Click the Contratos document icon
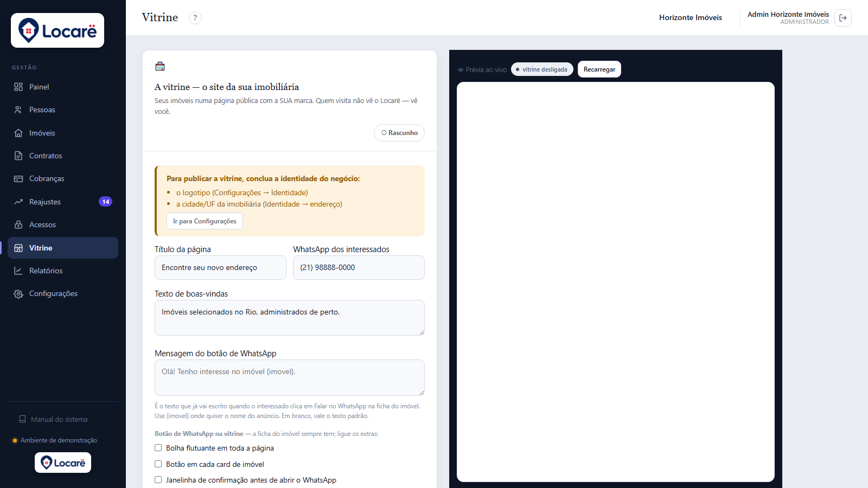The image size is (868, 488). tap(18, 156)
